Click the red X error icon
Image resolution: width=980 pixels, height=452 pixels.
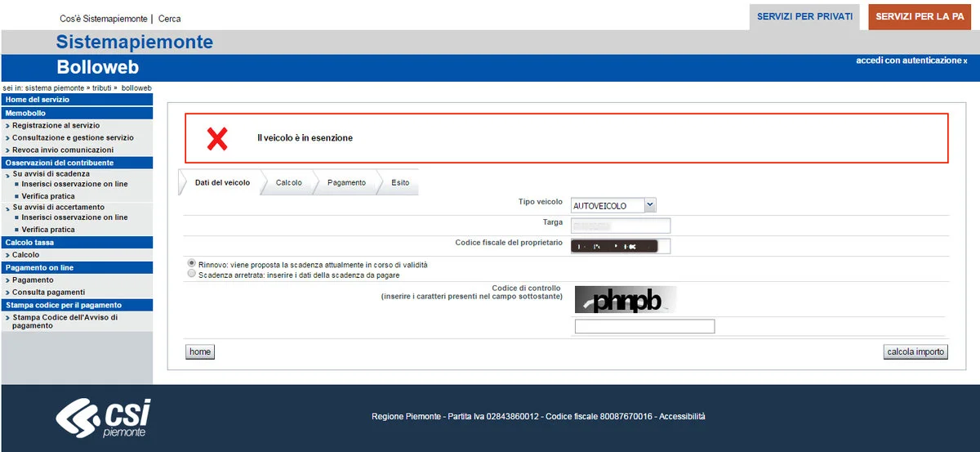coord(217,139)
